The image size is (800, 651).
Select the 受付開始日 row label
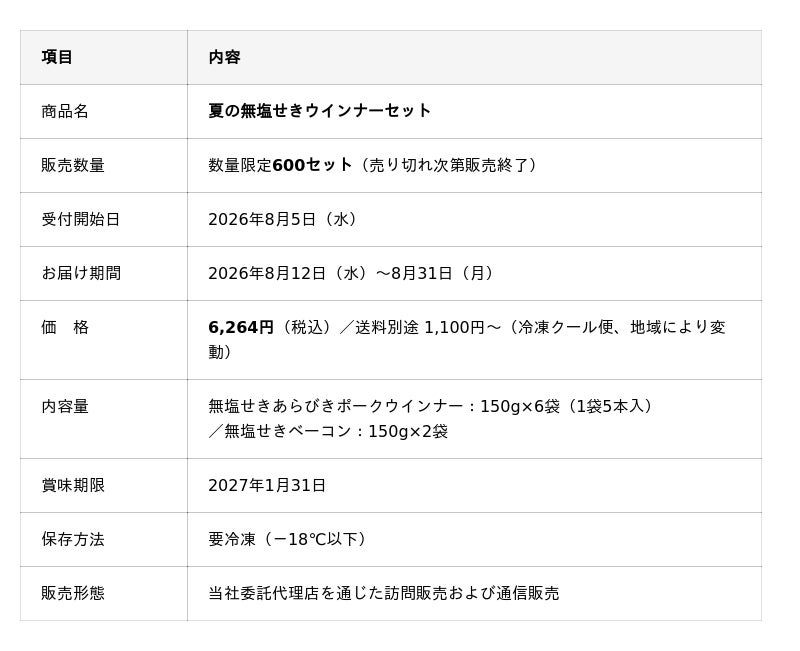[81, 219]
